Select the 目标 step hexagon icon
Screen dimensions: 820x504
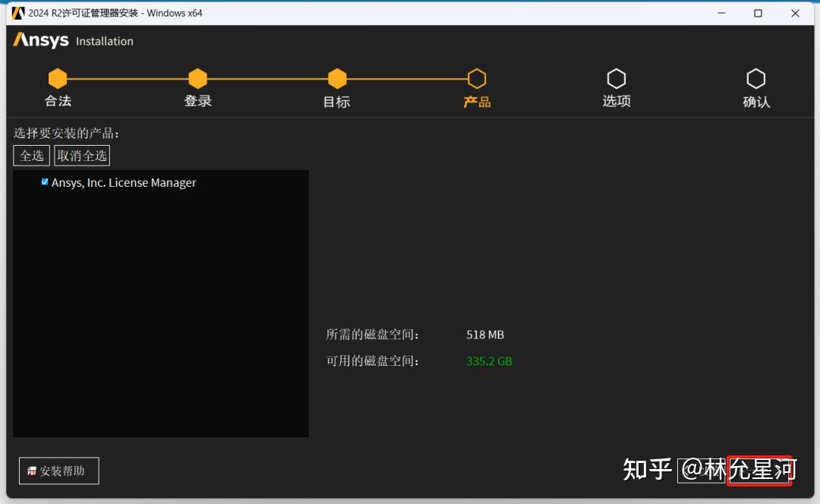[x=336, y=78]
